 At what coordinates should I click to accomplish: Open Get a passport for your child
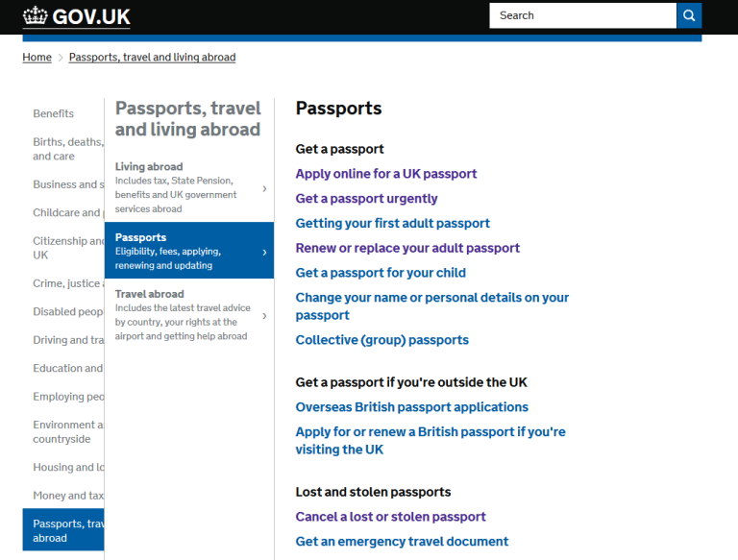pos(381,273)
